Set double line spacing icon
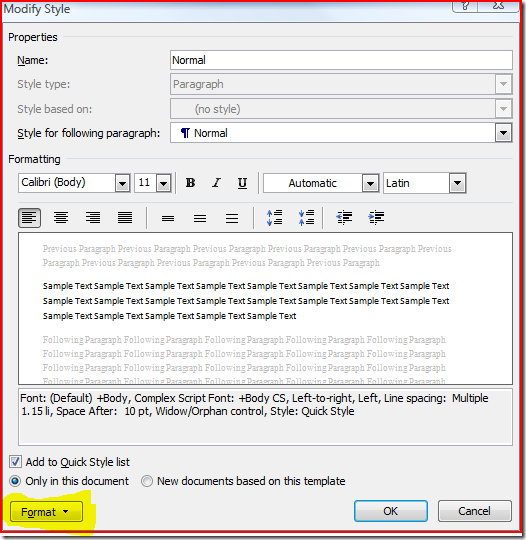This screenshot has width=526, height=540. 232,218
